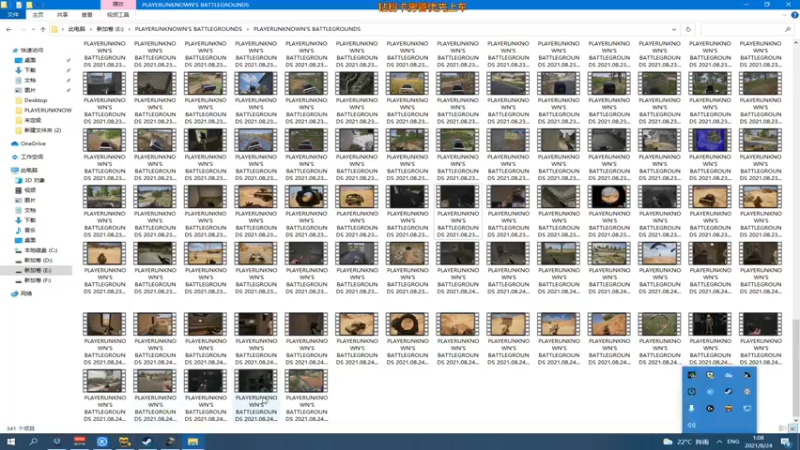Open 本地磁盘 (C:) drive
This screenshot has width=800, height=450.
41,251
